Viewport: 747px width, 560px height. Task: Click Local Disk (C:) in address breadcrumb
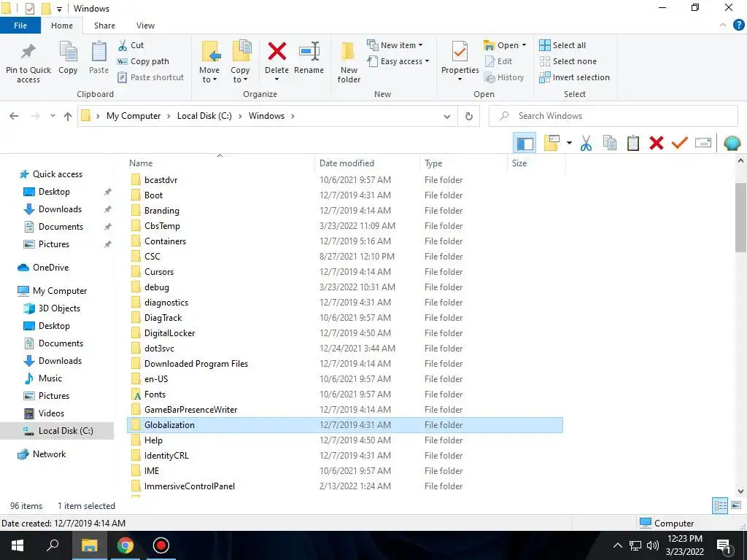[204, 116]
